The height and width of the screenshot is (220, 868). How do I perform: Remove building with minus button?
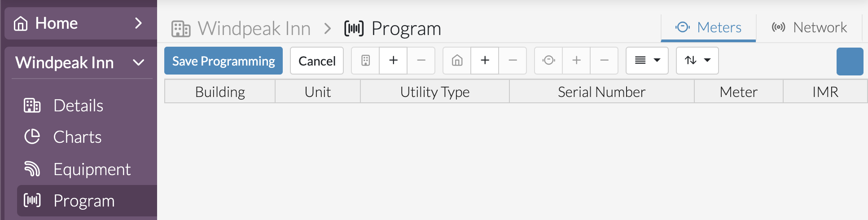pyautogui.click(x=421, y=61)
